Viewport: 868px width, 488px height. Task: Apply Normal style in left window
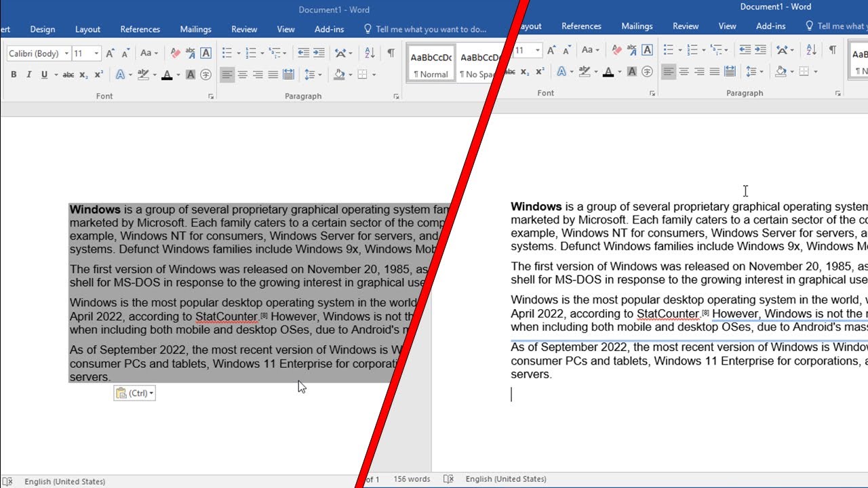(431, 63)
